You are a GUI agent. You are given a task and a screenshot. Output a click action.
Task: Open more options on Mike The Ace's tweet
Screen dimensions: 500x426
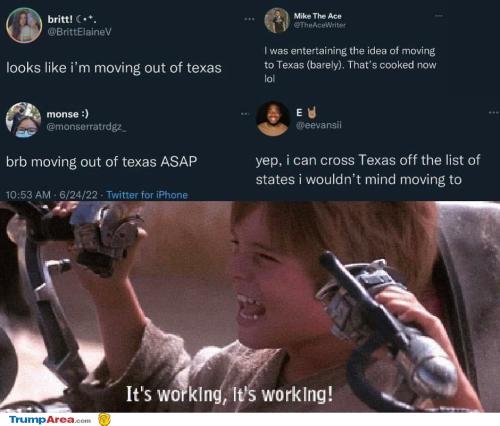[x=439, y=16]
